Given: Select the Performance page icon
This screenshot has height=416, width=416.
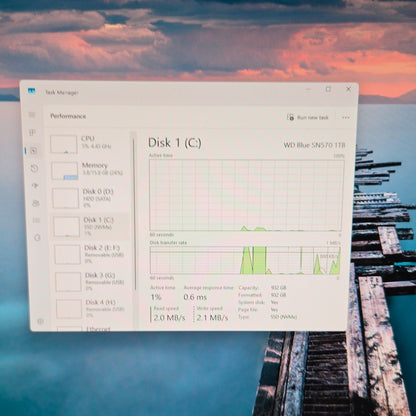Looking at the screenshot, I should tap(34, 151).
